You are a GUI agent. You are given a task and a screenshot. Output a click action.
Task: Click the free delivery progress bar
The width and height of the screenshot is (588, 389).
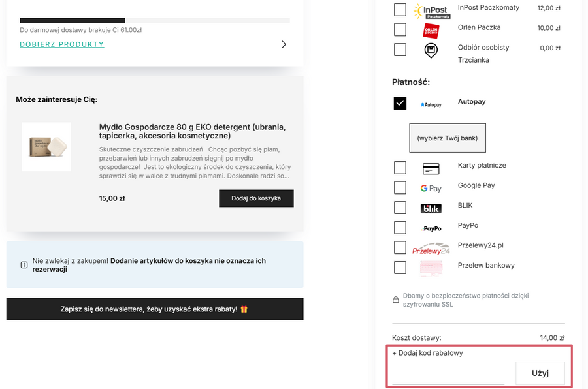(x=155, y=20)
